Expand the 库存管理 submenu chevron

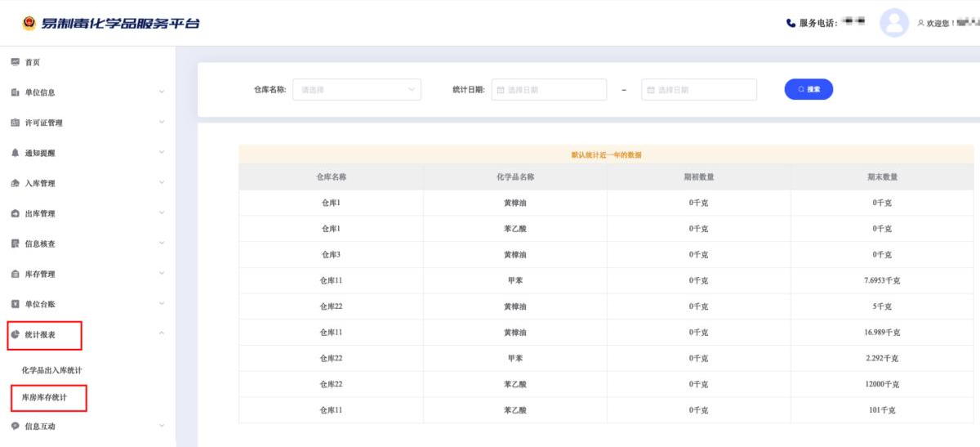point(161,273)
